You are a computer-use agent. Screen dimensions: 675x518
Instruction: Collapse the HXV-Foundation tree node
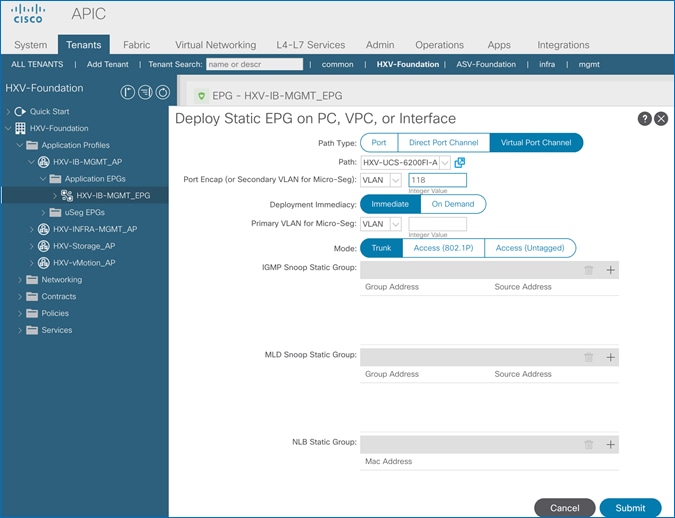point(8,128)
